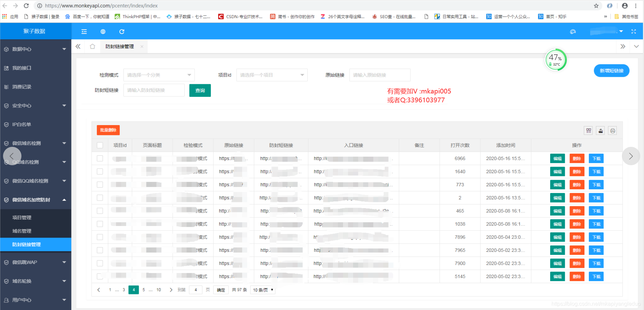Check the row with 465 opens
The image size is (644, 310).
coord(100,211)
